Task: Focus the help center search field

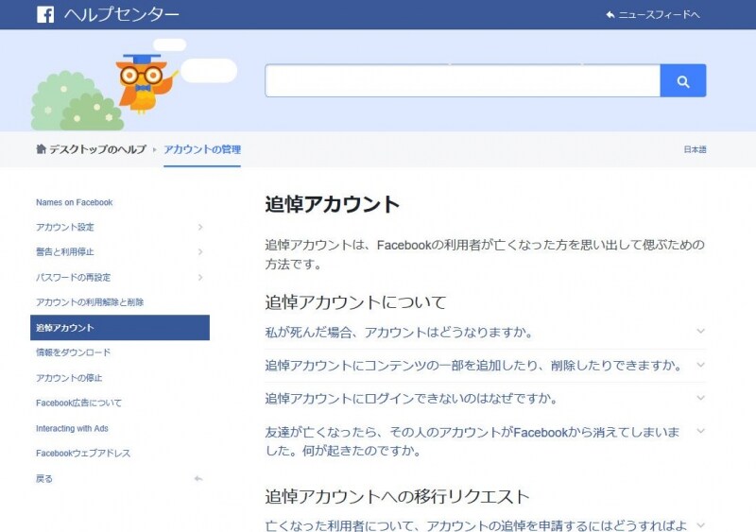Action: pos(462,80)
